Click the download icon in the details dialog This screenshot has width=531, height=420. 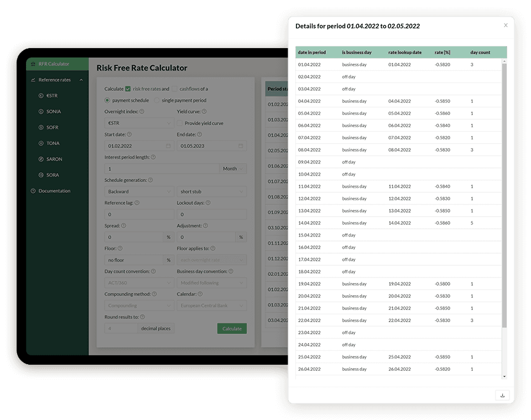503,395
